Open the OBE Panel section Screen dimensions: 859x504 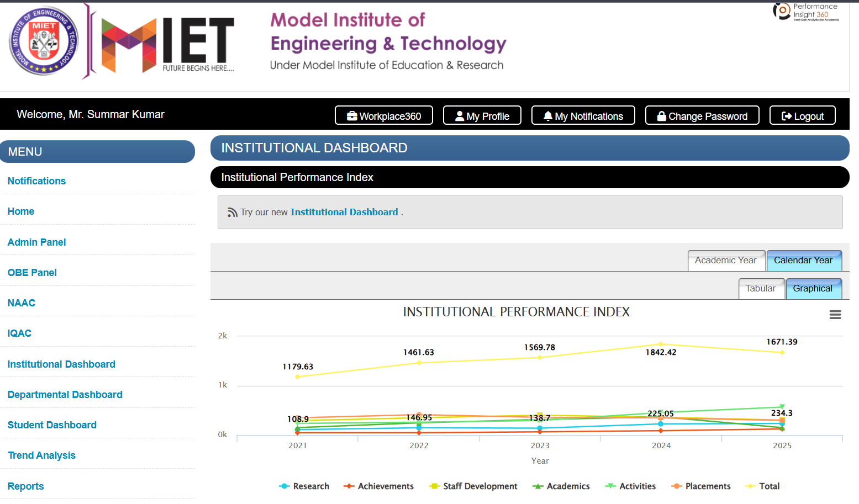click(x=32, y=272)
